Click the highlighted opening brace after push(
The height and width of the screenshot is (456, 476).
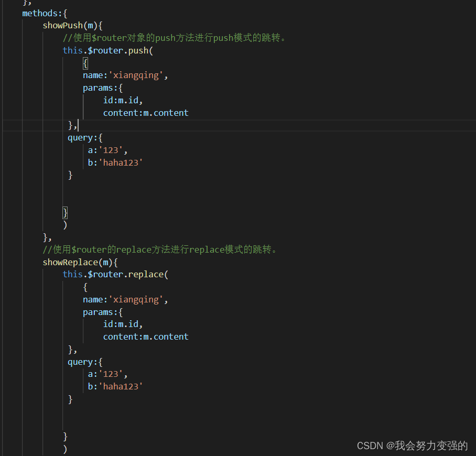(x=85, y=63)
